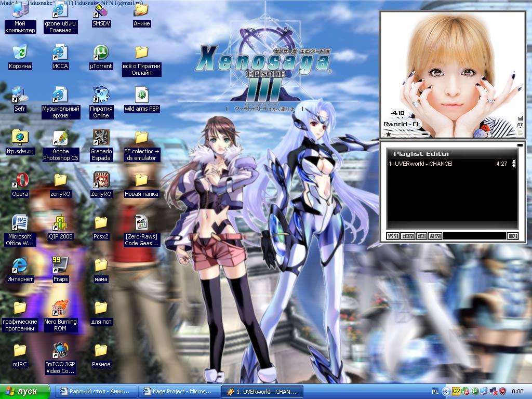Click the QIP flower status tray icon
This screenshot has height=399, width=532.
(466, 392)
